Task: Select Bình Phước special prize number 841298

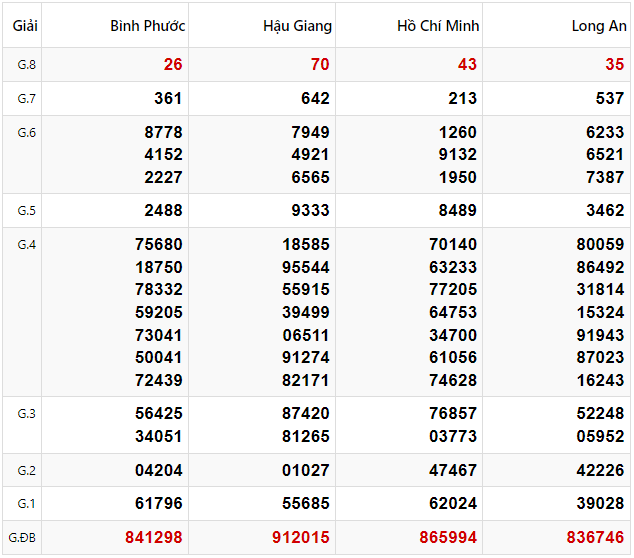Action: (154, 538)
